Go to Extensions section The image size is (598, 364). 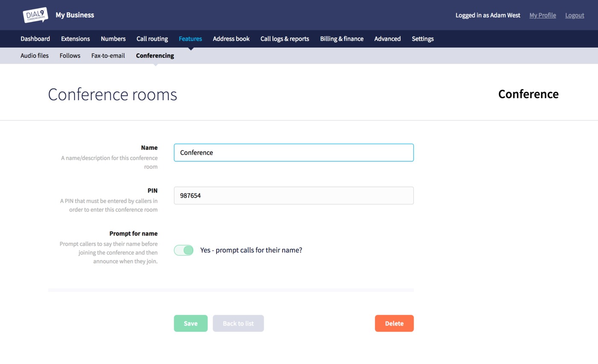[x=75, y=38]
